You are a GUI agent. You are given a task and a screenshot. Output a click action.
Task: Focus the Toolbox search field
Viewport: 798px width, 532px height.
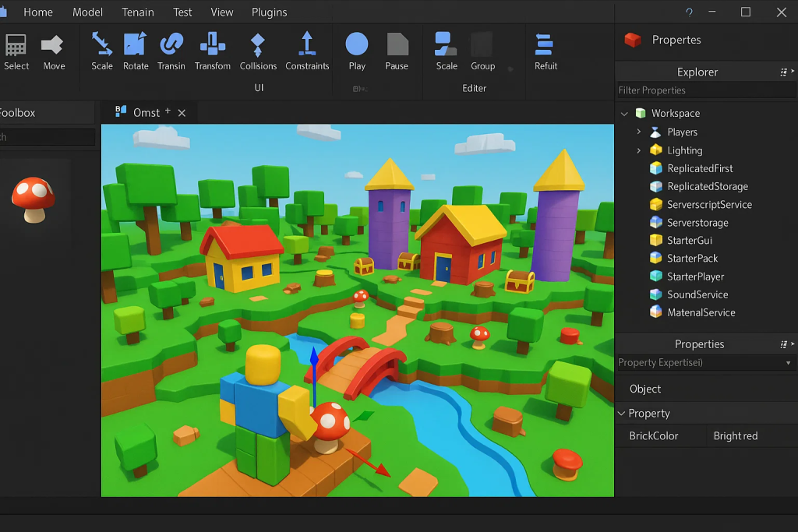click(x=48, y=137)
